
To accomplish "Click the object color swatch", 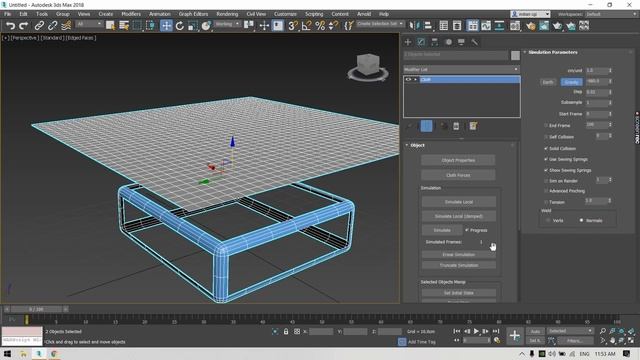I will point(515,56).
